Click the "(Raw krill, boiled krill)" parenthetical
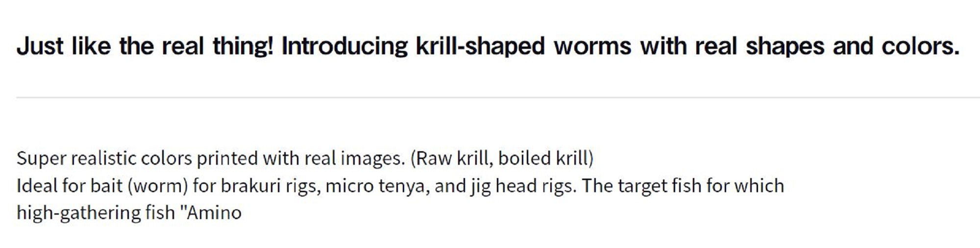The height and width of the screenshot is (248, 980). coord(501,158)
